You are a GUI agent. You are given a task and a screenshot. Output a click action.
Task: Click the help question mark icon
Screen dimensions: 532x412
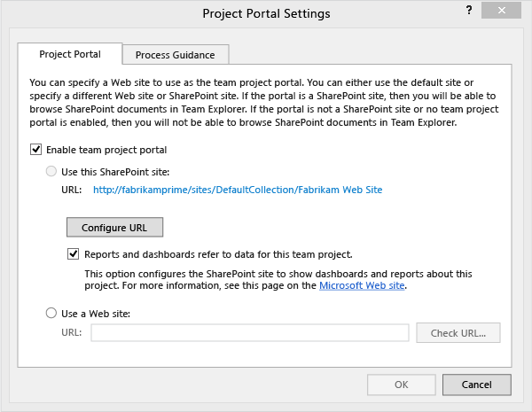(467, 11)
